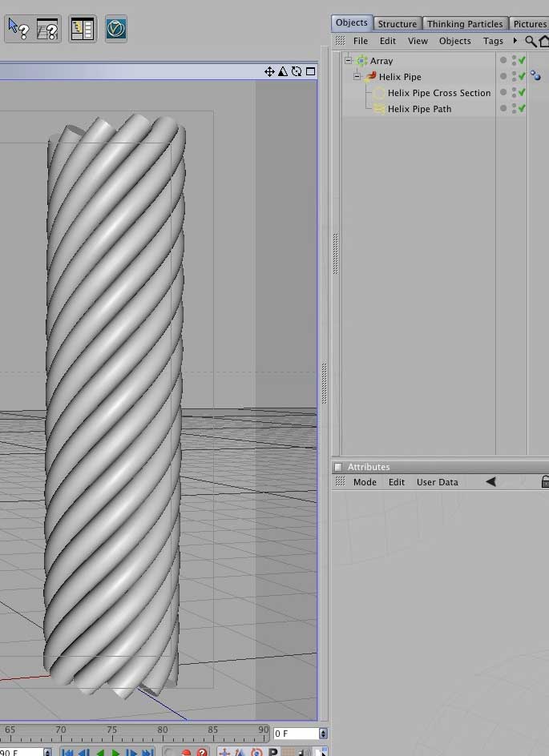The image size is (549, 756).
Task: Click the current frame 0 F stepper
Action: [x=323, y=734]
